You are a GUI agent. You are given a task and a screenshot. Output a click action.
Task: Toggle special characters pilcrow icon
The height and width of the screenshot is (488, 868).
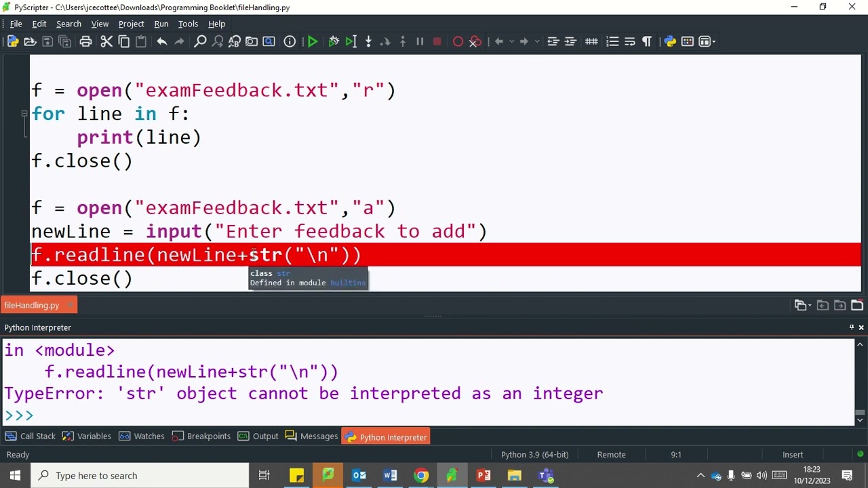tap(647, 41)
